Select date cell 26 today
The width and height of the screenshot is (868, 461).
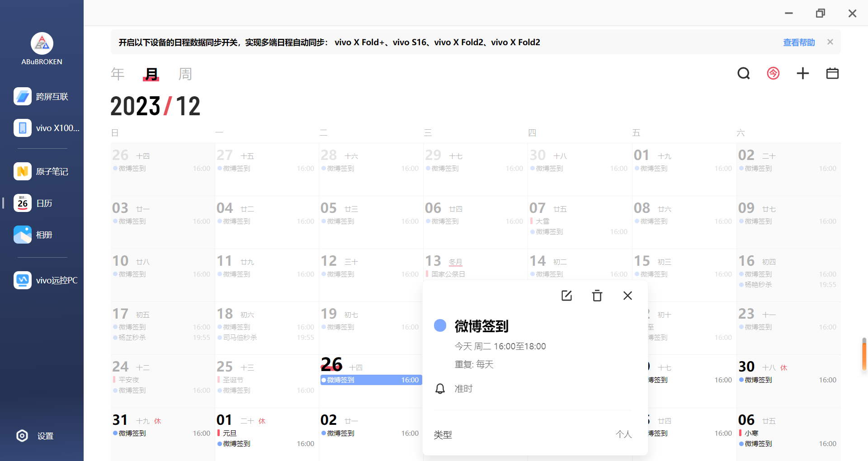tap(371, 381)
